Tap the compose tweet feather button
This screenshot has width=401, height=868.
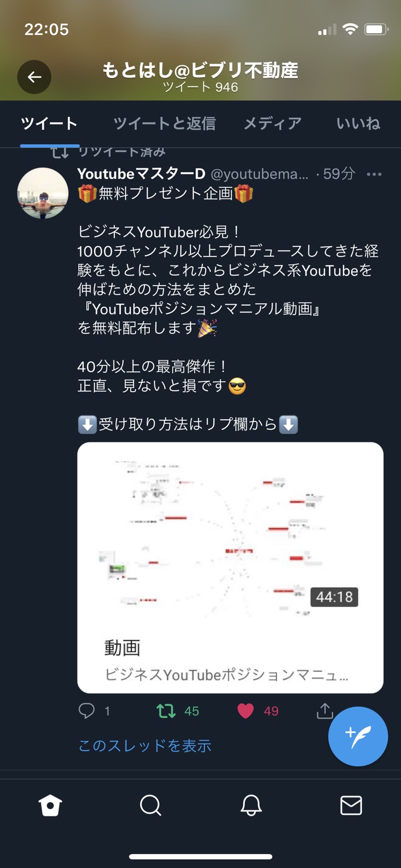click(x=358, y=736)
